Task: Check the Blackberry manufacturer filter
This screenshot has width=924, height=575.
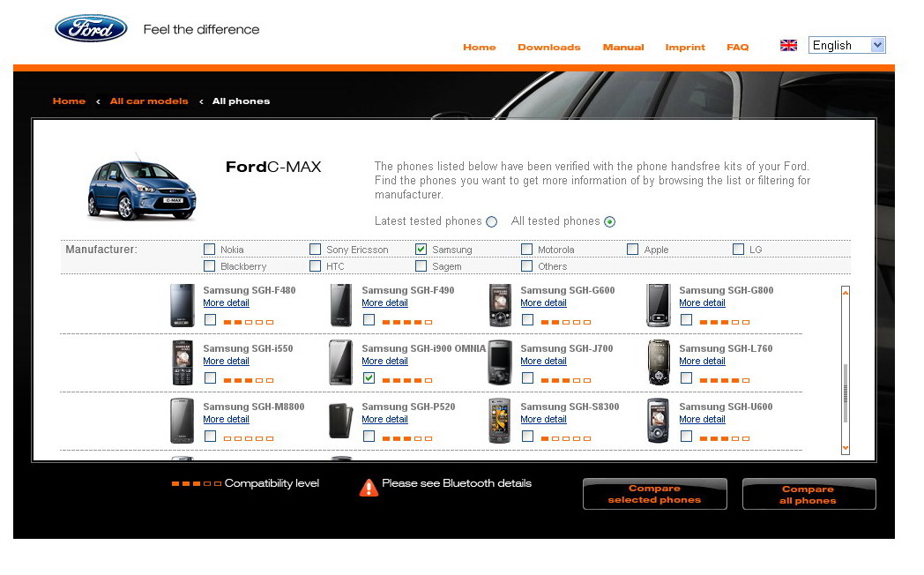Action: tap(209, 266)
